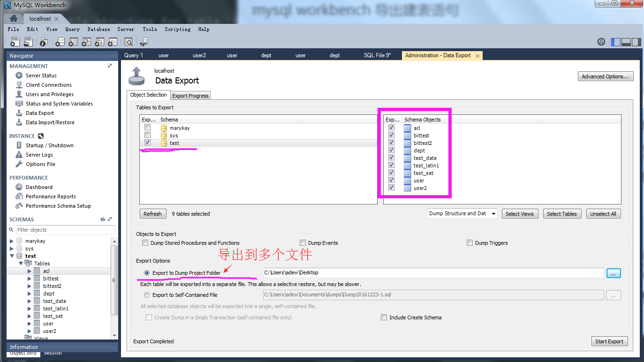Click Start Export button

609,341
